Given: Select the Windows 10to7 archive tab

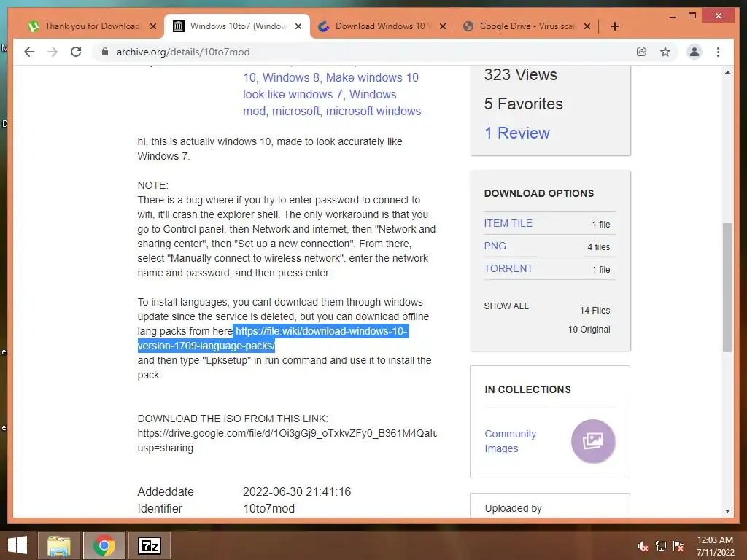Looking at the screenshot, I should pyautogui.click(x=237, y=26).
